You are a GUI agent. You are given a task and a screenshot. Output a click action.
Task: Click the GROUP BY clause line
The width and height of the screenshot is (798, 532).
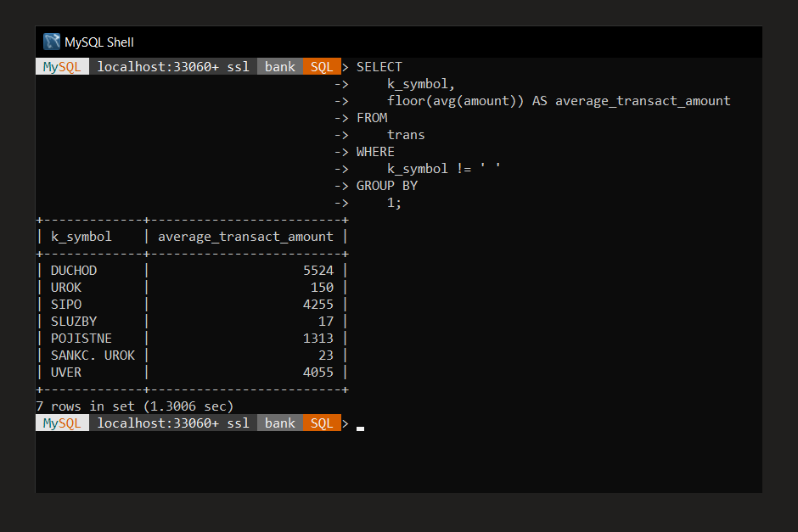[387, 185]
